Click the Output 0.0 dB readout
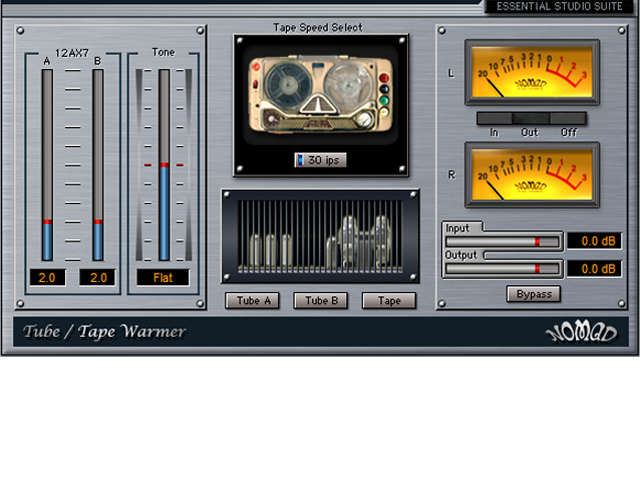 click(595, 269)
